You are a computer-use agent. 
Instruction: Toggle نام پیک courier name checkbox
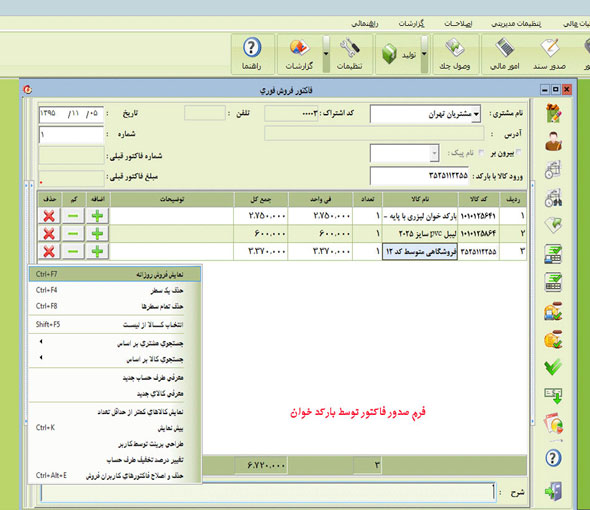pyautogui.click(x=481, y=152)
